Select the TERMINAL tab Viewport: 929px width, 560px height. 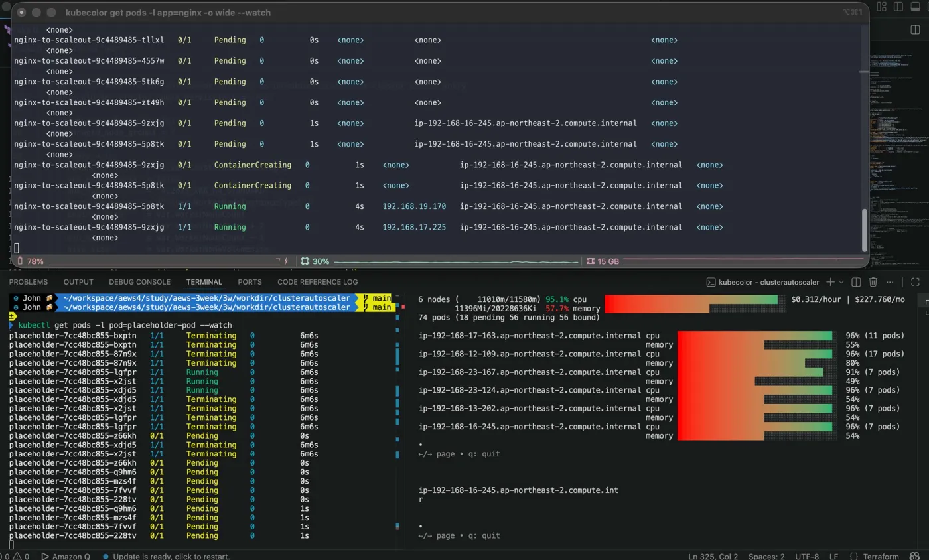[x=204, y=282]
